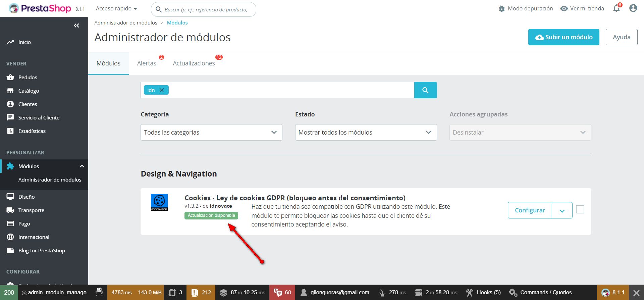Screen dimensions: 644x300
Task: Click the 200 status code badge
Action: [9, 293]
